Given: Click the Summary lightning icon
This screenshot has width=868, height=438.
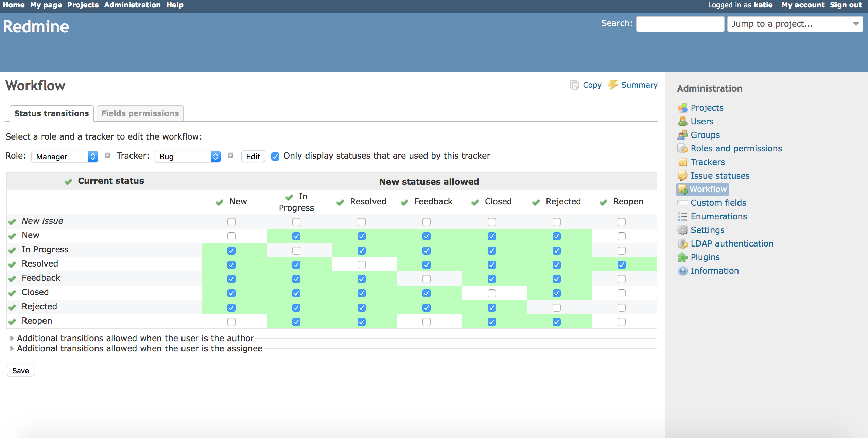Looking at the screenshot, I should [613, 85].
